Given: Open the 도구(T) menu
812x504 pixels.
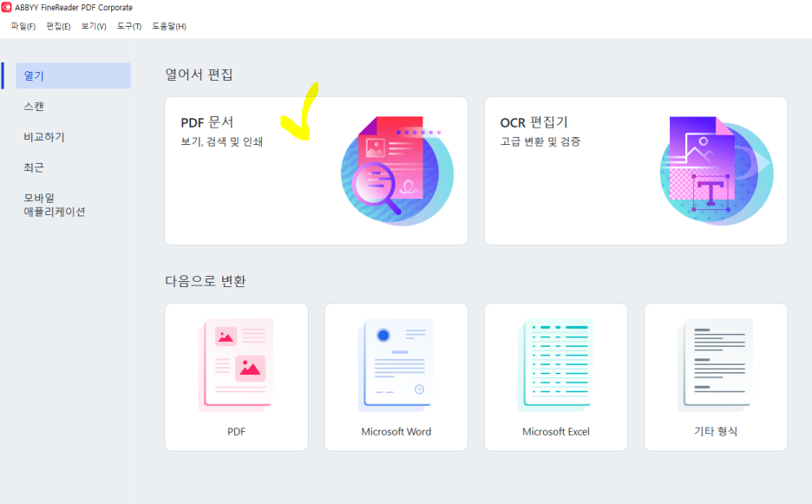Looking at the screenshot, I should point(129,26).
